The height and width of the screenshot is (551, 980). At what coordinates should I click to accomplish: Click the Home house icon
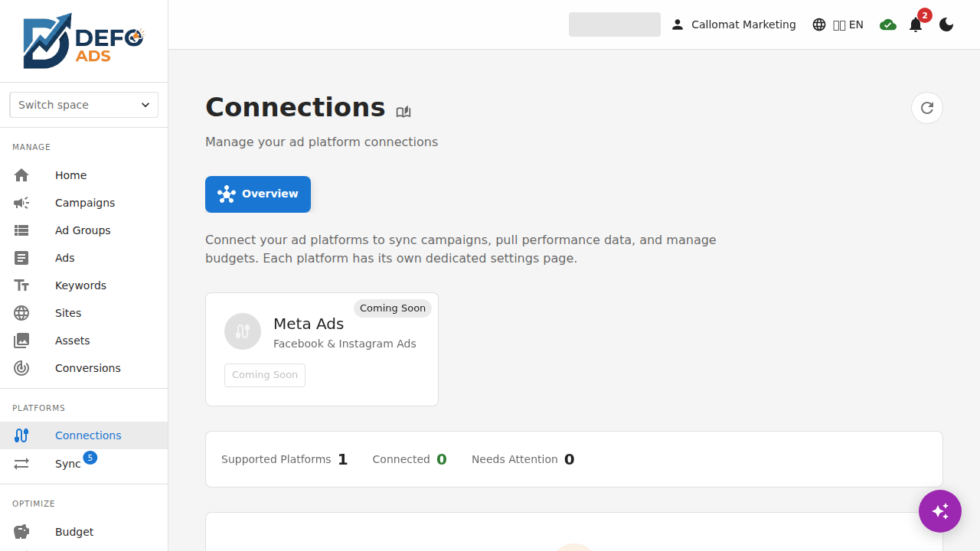click(21, 175)
